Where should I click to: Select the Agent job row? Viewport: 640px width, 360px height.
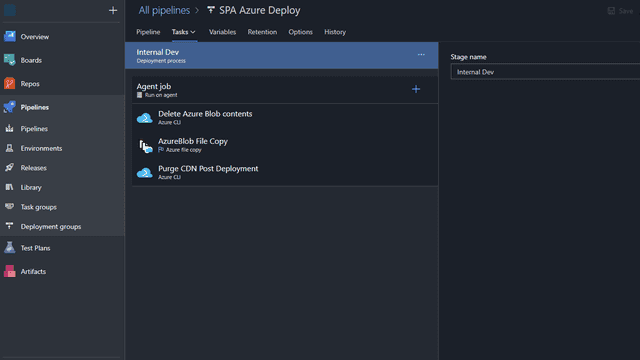(x=285, y=90)
